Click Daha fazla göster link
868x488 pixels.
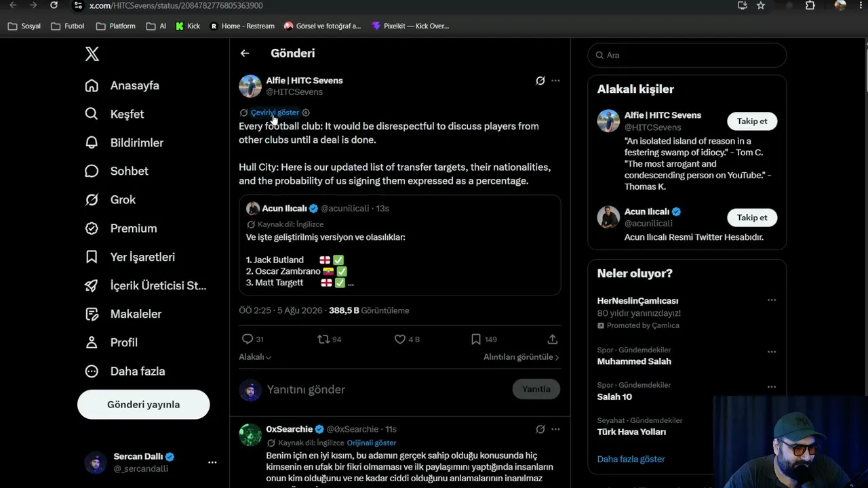coord(631,459)
